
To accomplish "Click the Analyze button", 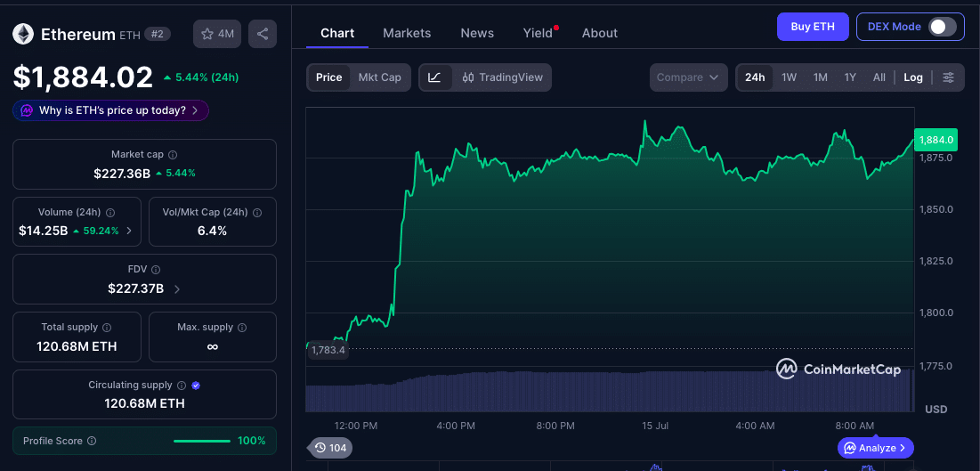I will tap(876, 448).
